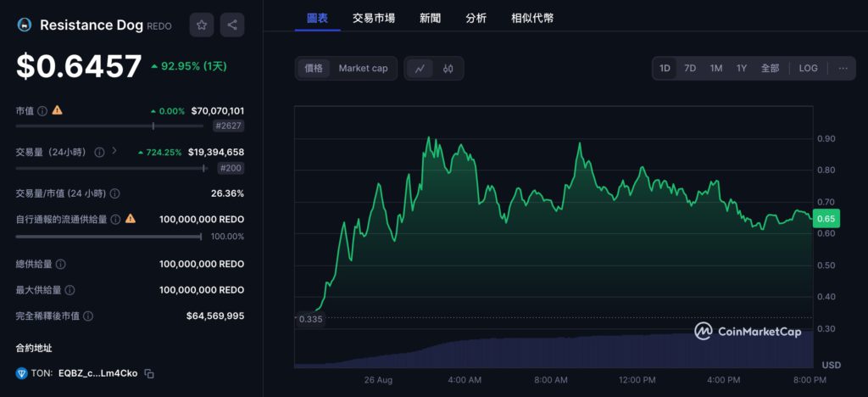
Task: Click the info icon beside 市值
Action: pos(42,111)
